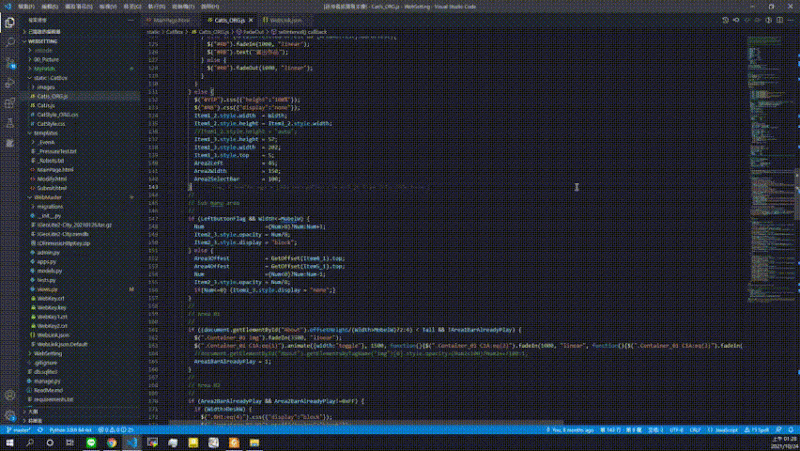This screenshot has height=451, width=800.
Task: Open the Run and Debug view
Action: 10,83
